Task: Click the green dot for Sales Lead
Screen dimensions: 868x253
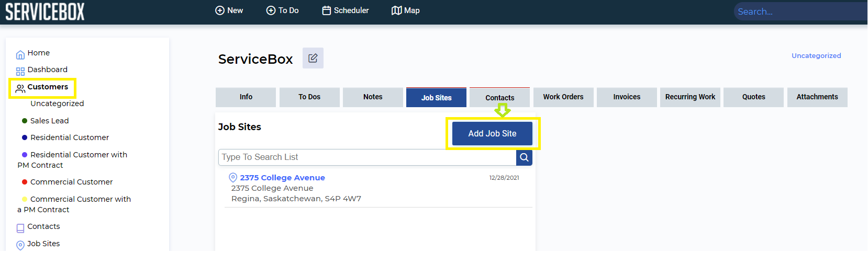Action: point(25,121)
